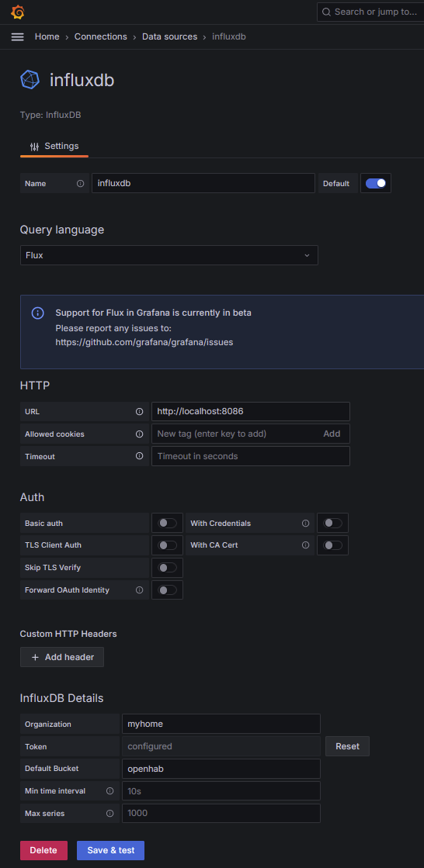Enable With CA Cert toggle

point(333,545)
